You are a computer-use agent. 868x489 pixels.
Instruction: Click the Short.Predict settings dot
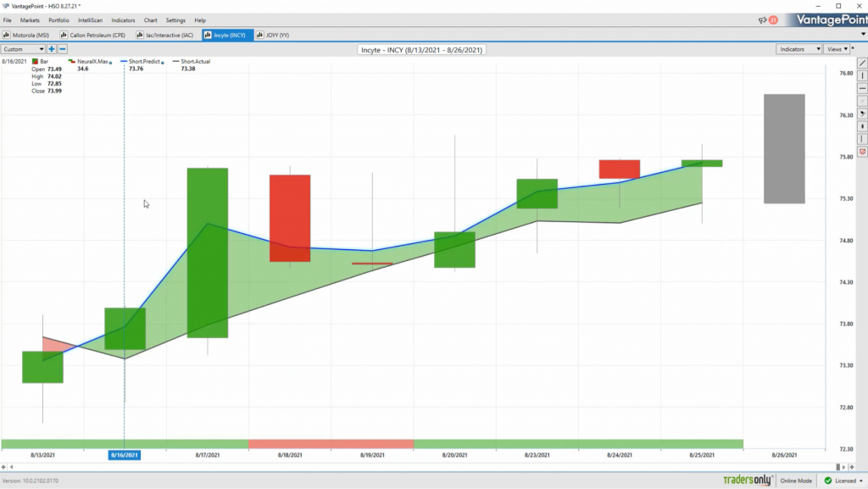tap(162, 63)
